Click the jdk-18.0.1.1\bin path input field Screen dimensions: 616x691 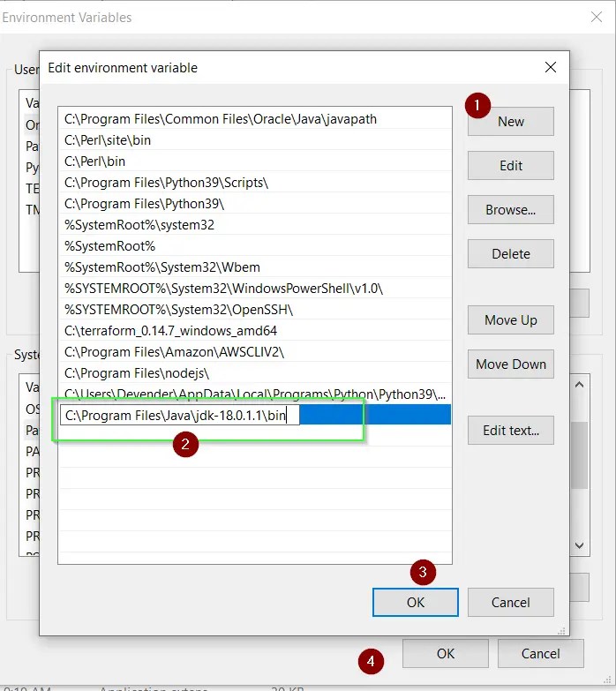click(179, 415)
